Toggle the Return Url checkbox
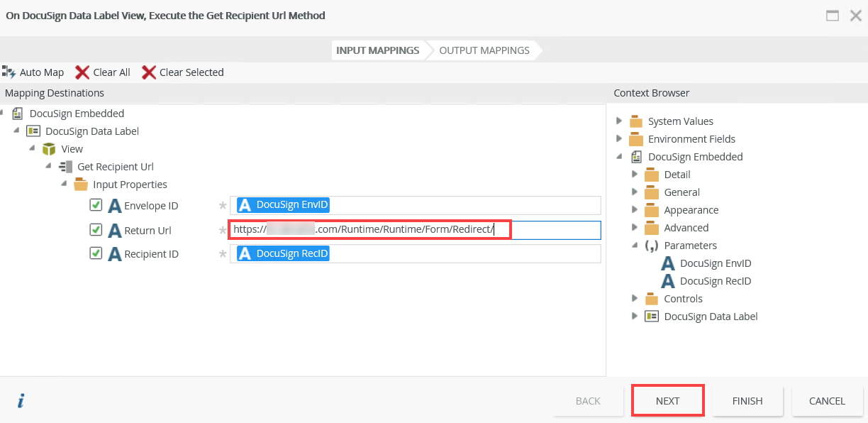868x423 pixels. (x=96, y=230)
